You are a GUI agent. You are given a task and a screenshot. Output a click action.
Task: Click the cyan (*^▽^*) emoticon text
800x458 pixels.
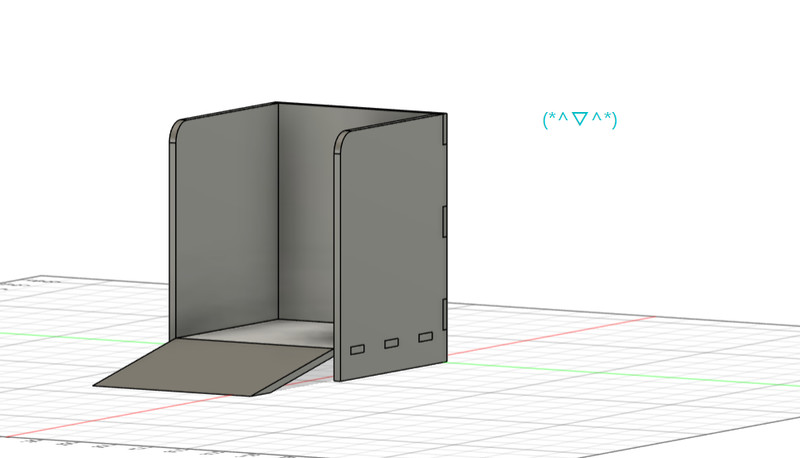click(x=580, y=119)
